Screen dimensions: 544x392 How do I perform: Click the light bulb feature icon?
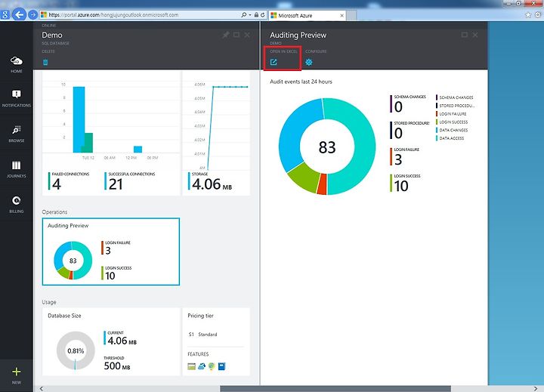point(212,366)
